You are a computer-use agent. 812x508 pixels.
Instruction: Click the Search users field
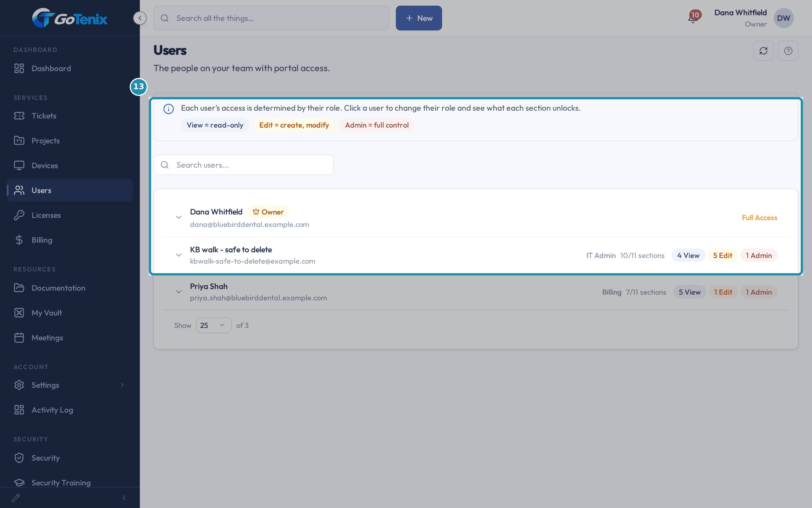click(244, 165)
